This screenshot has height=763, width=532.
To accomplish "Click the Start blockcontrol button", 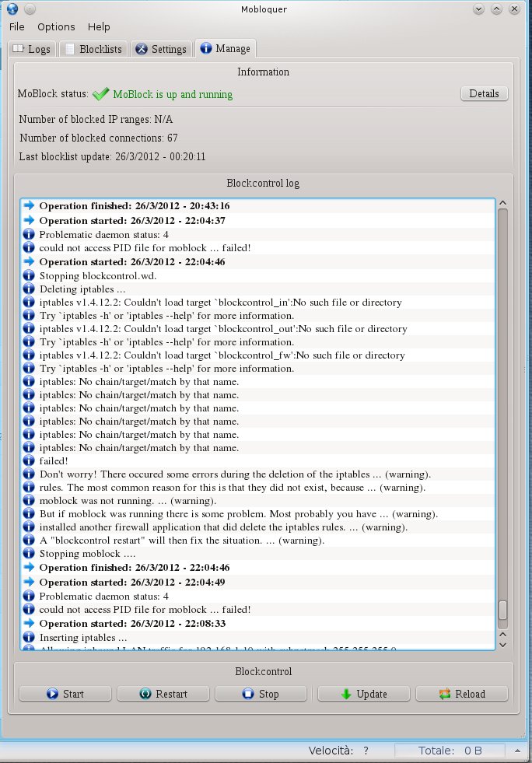I will [x=65, y=694].
